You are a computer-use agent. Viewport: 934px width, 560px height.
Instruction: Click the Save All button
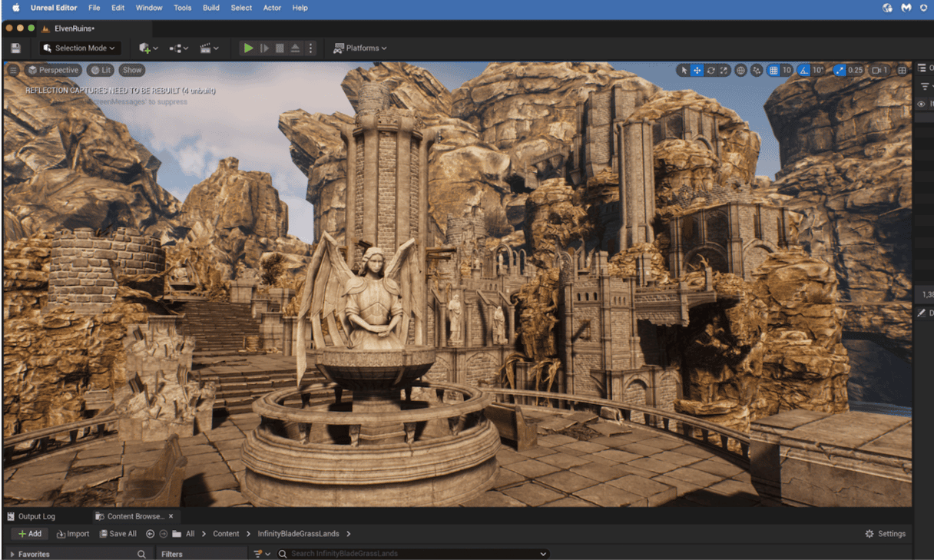(x=118, y=534)
